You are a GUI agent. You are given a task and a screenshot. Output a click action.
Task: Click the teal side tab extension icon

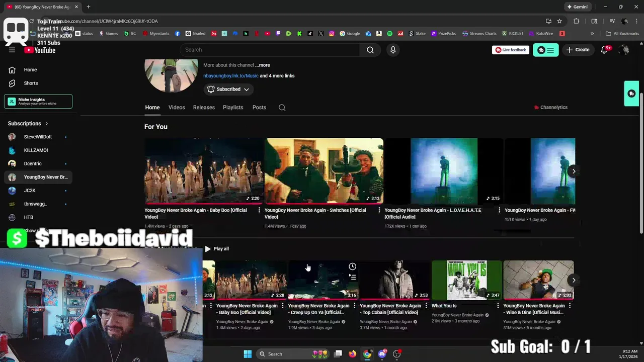[632, 94]
